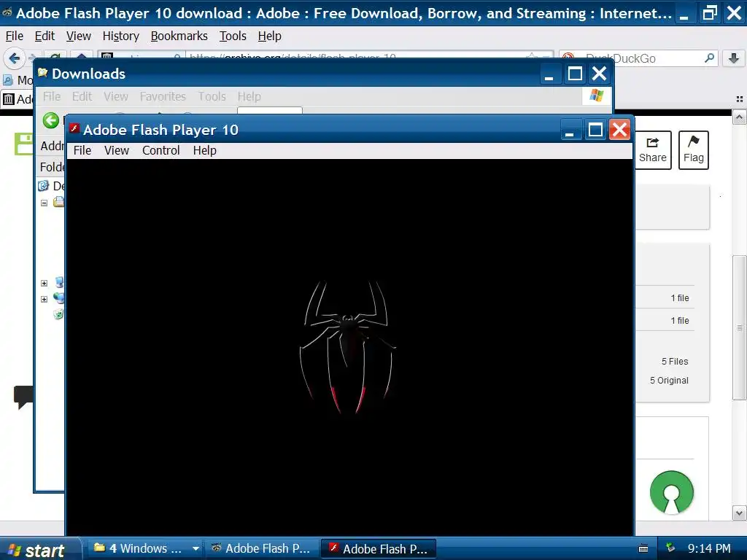Open Tools menu in Downloads window
The width and height of the screenshot is (747, 560).
(x=212, y=97)
